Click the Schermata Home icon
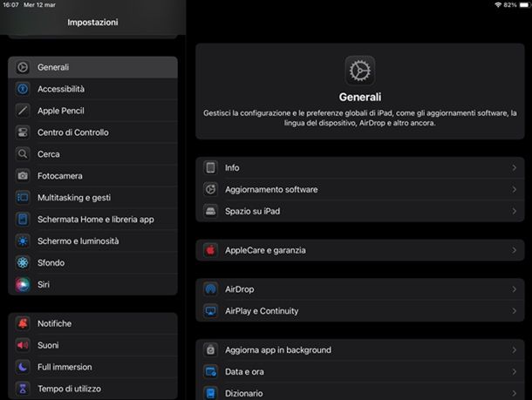532x400 pixels. click(23, 220)
